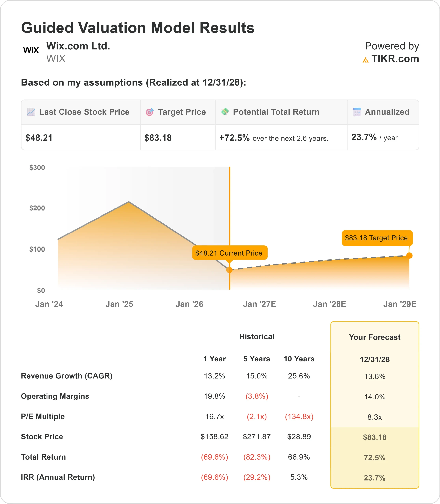Click the "Jan '27E" x-axis label
The image size is (440, 504).
pos(260,304)
